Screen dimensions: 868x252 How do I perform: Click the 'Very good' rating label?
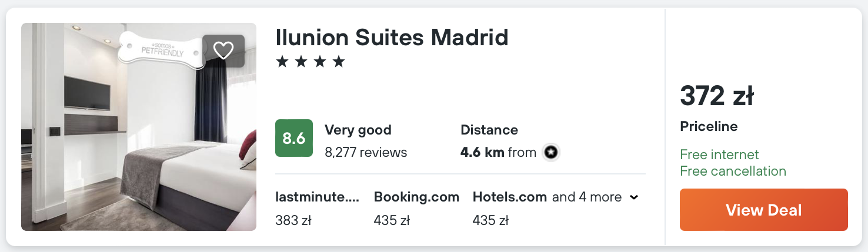click(358, 130)
